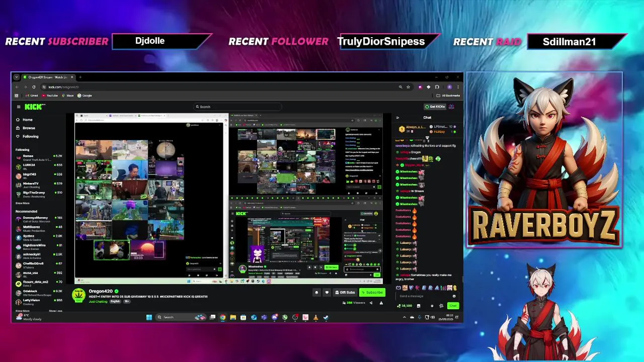
Task: Collapse Recommended list with Show Less
Action: [x=55, y=311]
